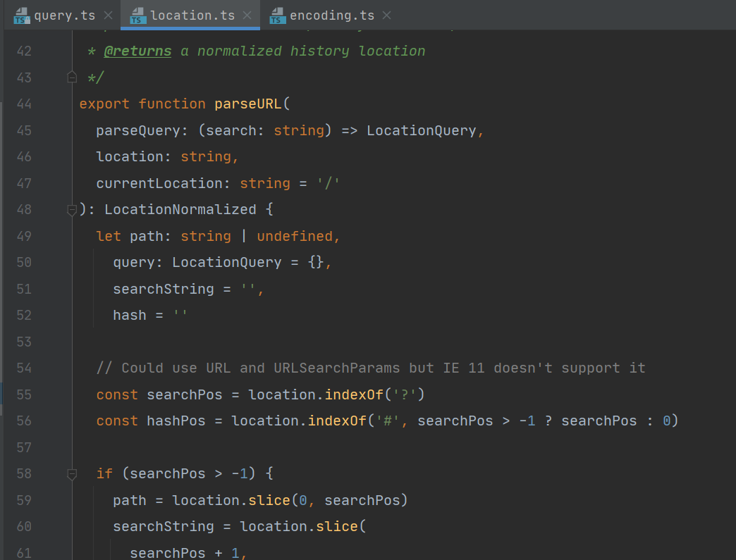Click the underlined @returns JSDoc tag
736x560 pixels.
click(x=137, y=51)
